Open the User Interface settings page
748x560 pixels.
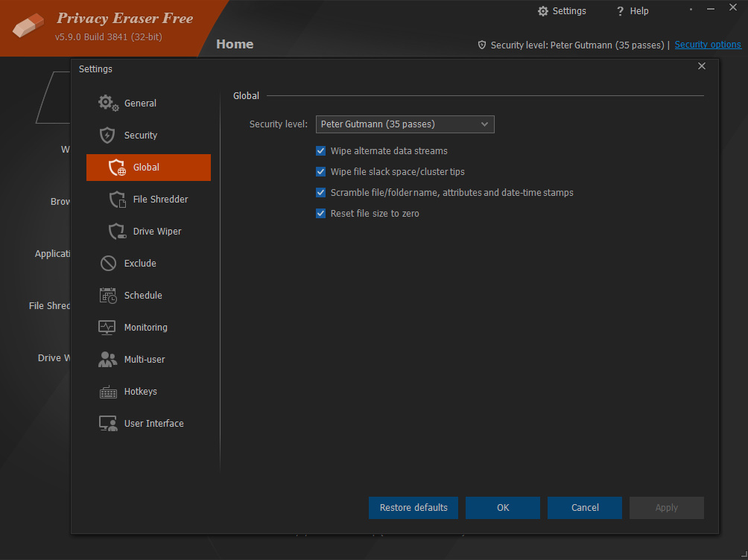pyautogui.click(x=153, y=424)
